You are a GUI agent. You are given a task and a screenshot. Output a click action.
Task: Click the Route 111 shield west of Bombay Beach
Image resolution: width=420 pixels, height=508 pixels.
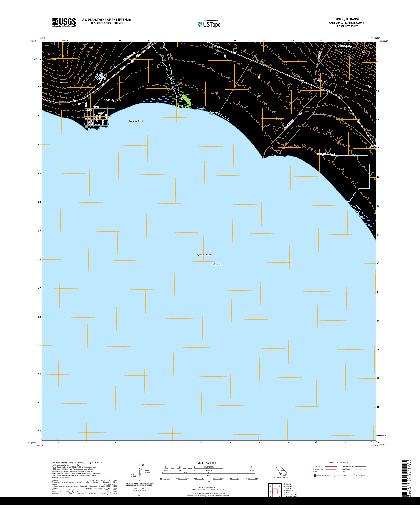(74, 101)
